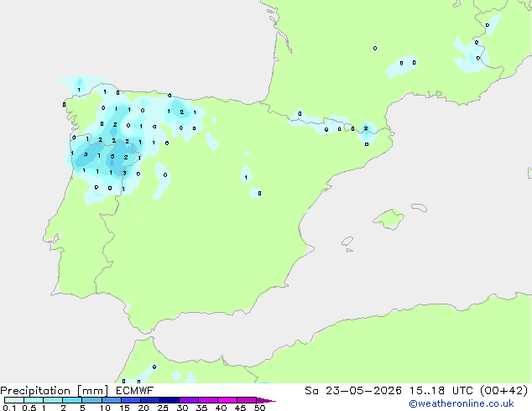Click the 25 to 30 mm dark blue swatch
Viewport: 532px width, 411px height.
pos(169,400)
